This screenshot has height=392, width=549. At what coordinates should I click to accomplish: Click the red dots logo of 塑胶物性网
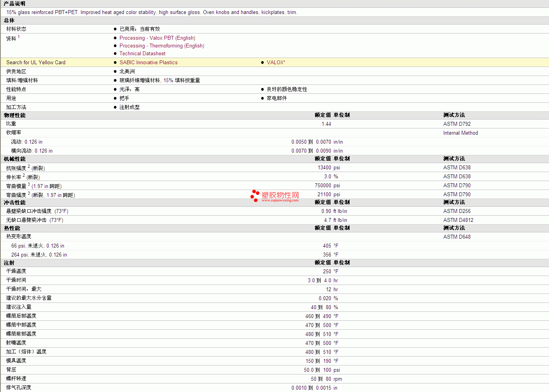pos(255,195)
